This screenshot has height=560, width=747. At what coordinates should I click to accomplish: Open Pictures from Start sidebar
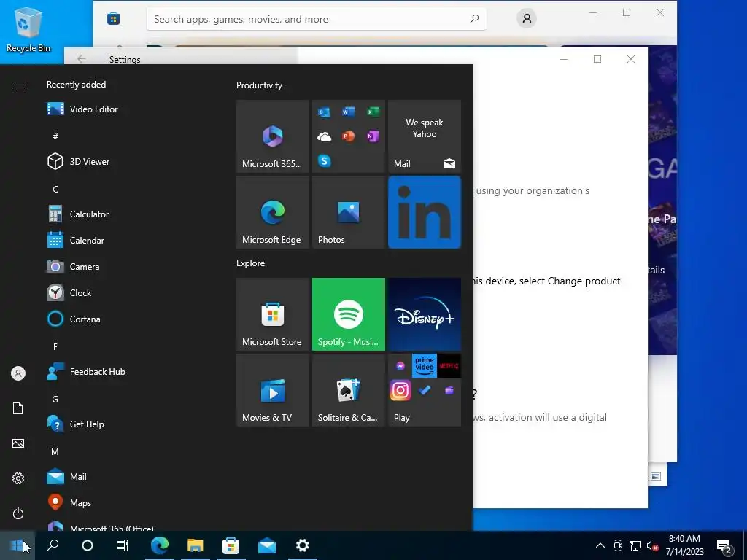pyautogui.click(x=18, y=443)
